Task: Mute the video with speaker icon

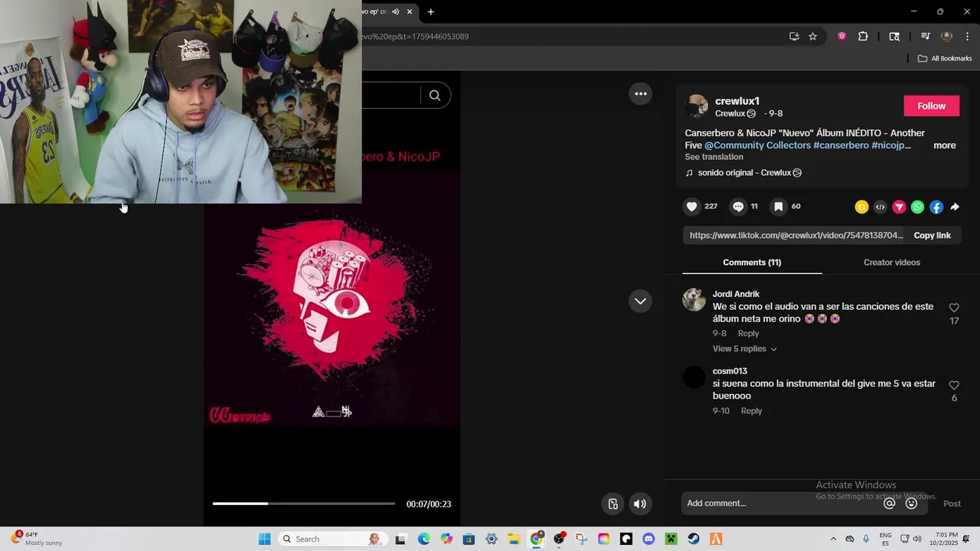Action: tap(640, 504)
